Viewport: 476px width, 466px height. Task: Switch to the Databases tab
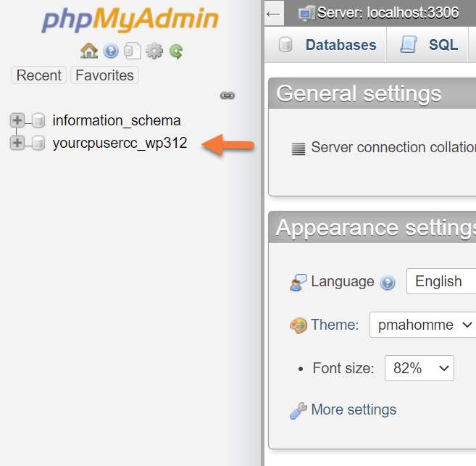(327, 45)
